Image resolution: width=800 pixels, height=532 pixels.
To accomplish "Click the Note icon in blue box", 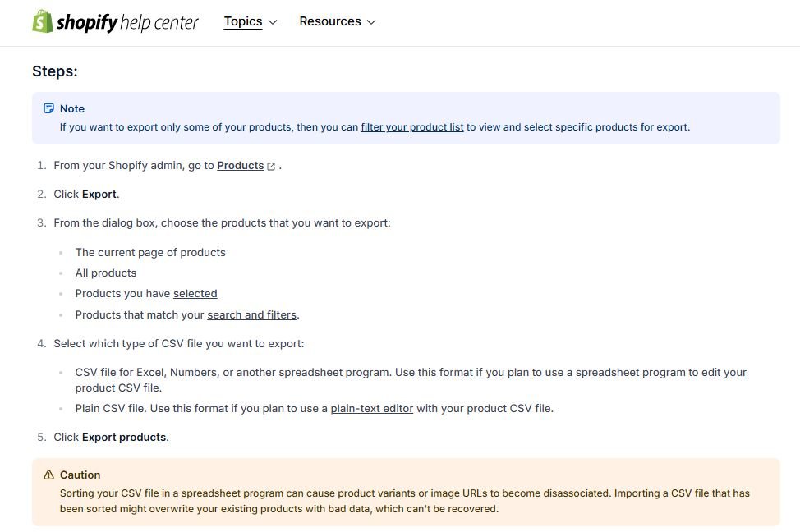I will 48,108.
